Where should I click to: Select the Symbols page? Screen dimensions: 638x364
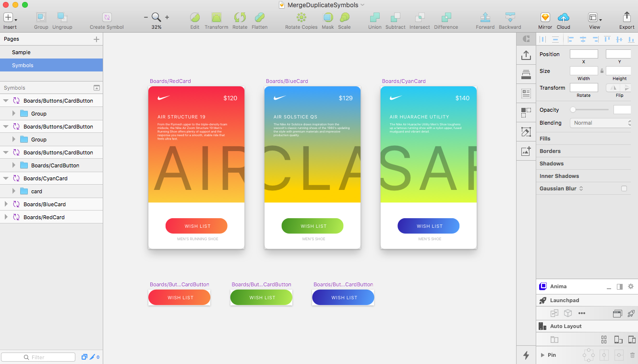(x=23, y=65)
